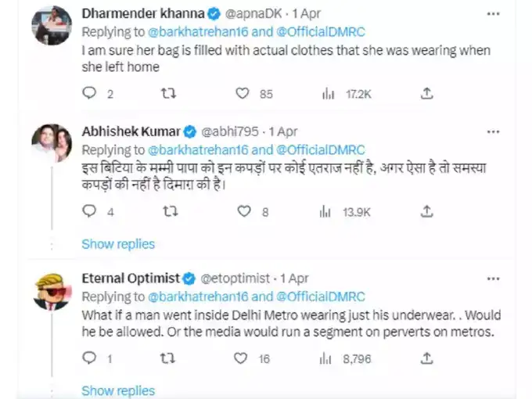Like Abhishek Kumar's tweet
The width and height of the screenshot is (532, 399).
[x=243, y=211]
